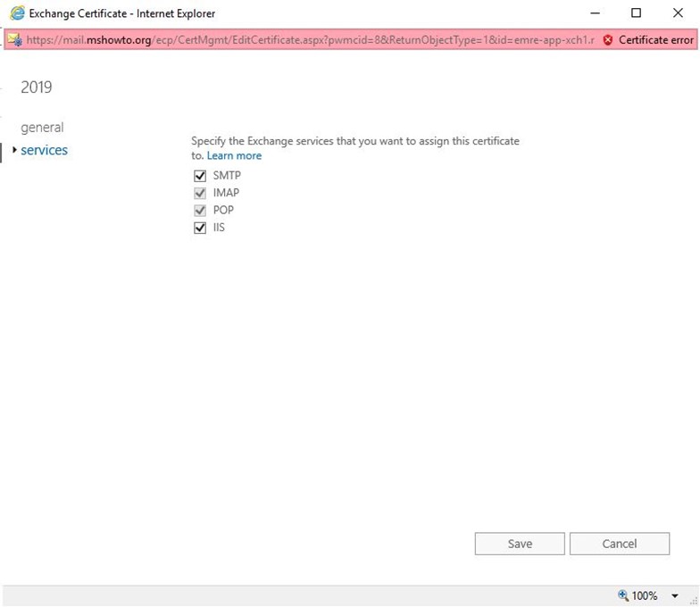Click the address bar URL field

[x=311, y=40]
